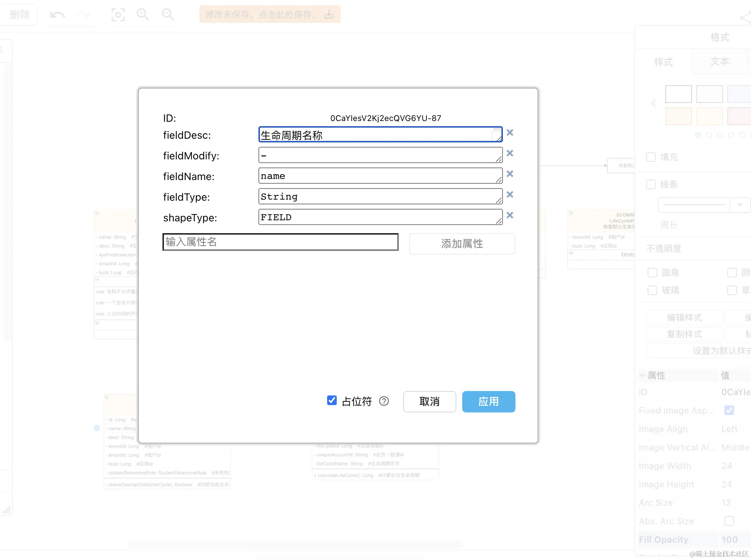Open the line style dropdown arrow
This screenshot has height=560, width=751.
(x=740, y=205)
